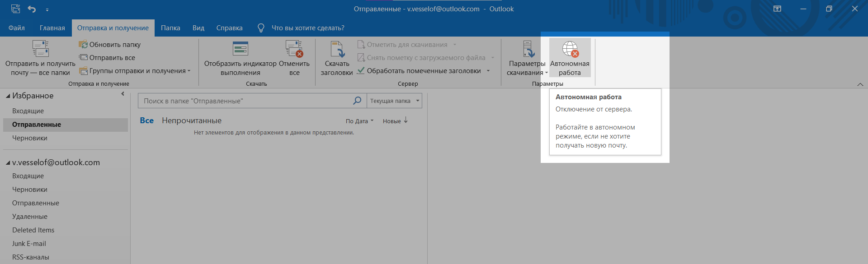The height and width of the screenshot is (264, 868).
Task: Click the lightbulb Tell Me icon
Action: [x=261, y=28]
